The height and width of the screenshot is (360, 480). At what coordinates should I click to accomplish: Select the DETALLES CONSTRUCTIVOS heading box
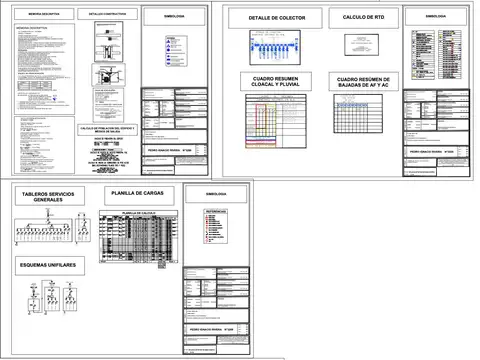pos(107,14)
